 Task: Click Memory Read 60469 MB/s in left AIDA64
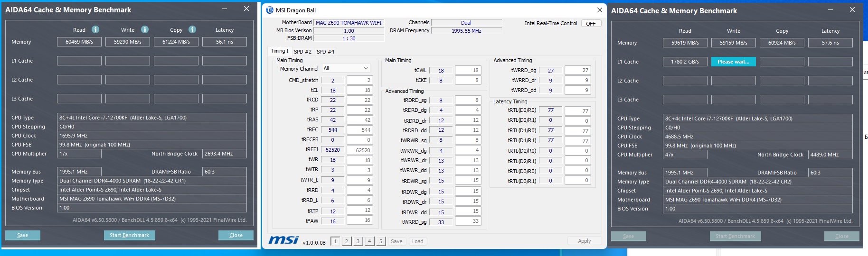pos(79,42)
